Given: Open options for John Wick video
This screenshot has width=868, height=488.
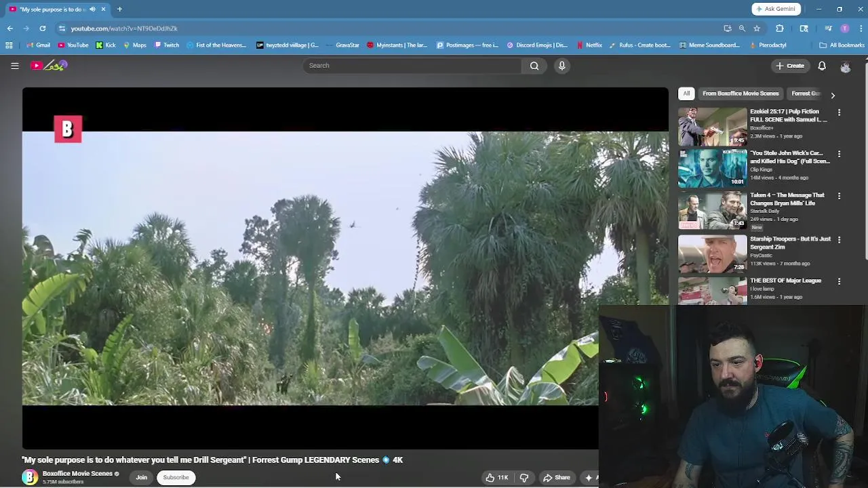Looking at the screenshot, I should (x=839, y=155).
